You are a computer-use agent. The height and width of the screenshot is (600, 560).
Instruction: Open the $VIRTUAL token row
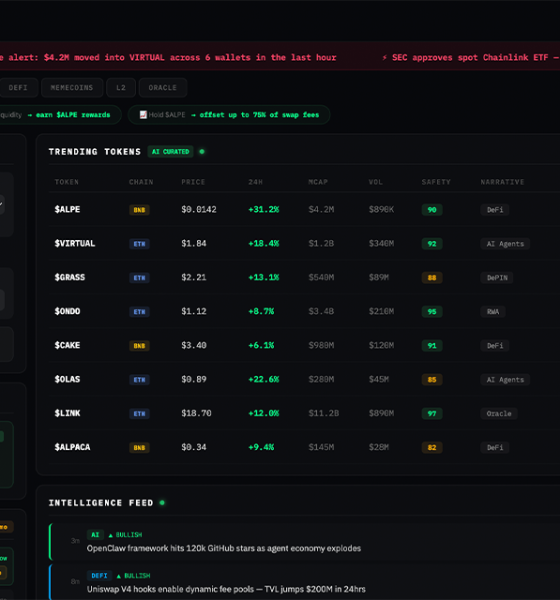304,243
